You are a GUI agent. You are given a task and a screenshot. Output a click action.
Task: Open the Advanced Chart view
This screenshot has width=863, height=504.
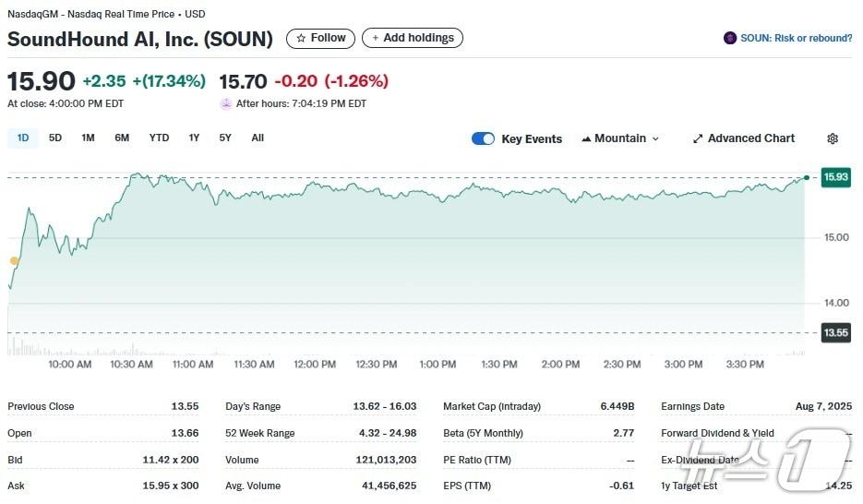tap(743, 138)
